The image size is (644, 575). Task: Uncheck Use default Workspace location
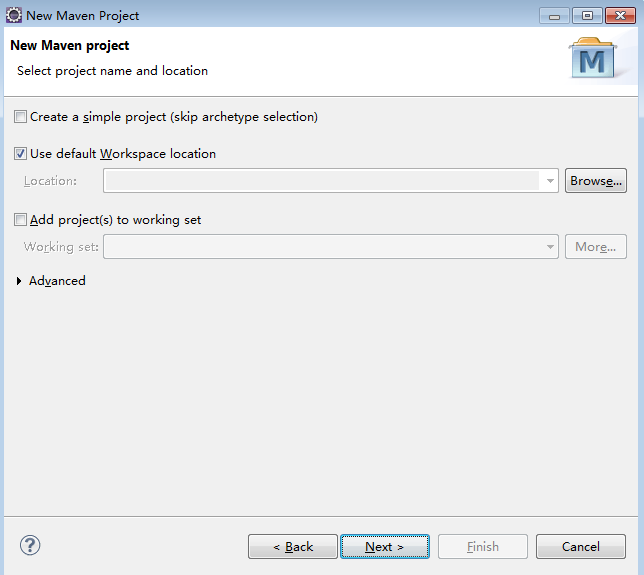(x=20, y=154)
